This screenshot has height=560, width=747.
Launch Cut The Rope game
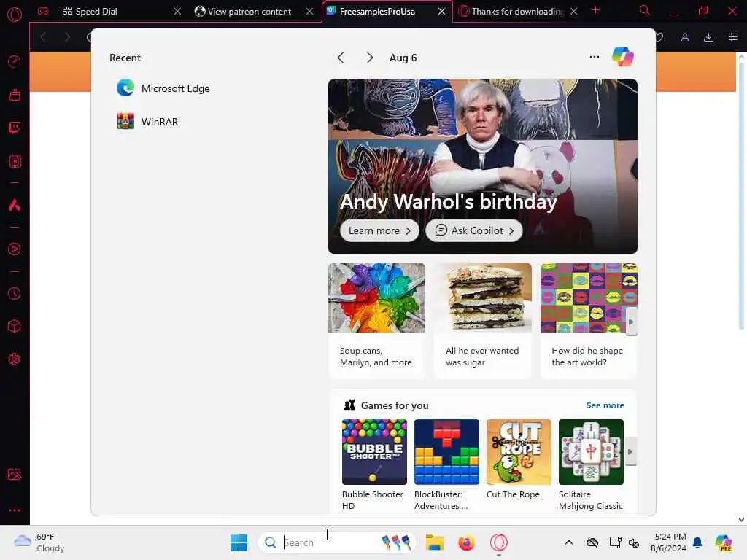519,459
